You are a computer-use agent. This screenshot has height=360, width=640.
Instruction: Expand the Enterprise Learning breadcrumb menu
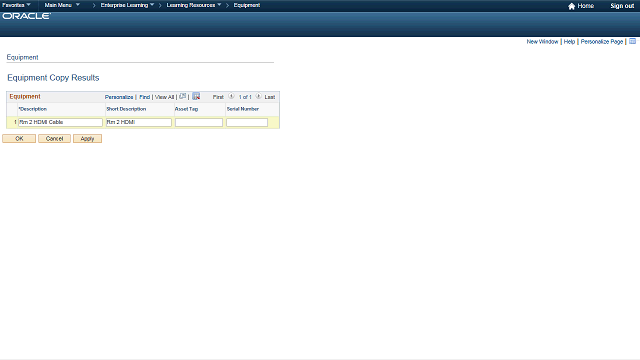coord(127,5)
